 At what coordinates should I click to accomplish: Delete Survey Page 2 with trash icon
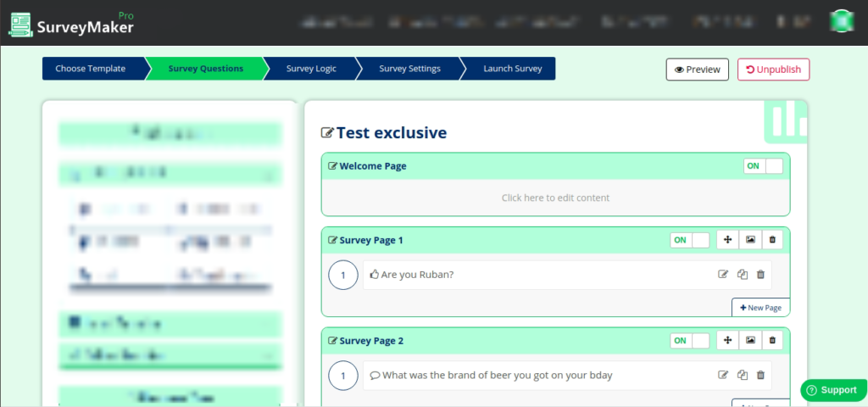[x=772, y=341]
